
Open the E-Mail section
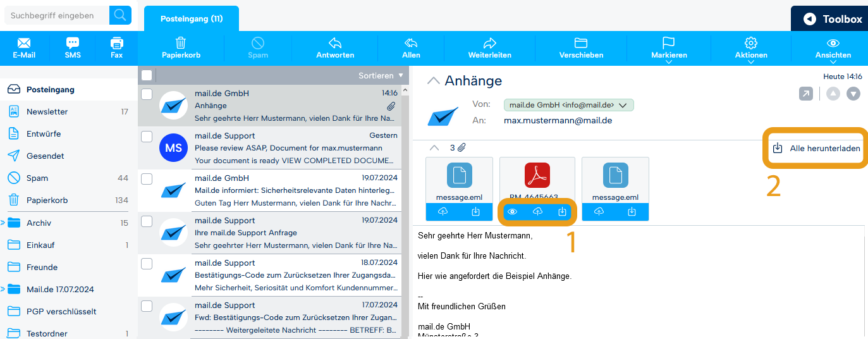click(24, 48)
